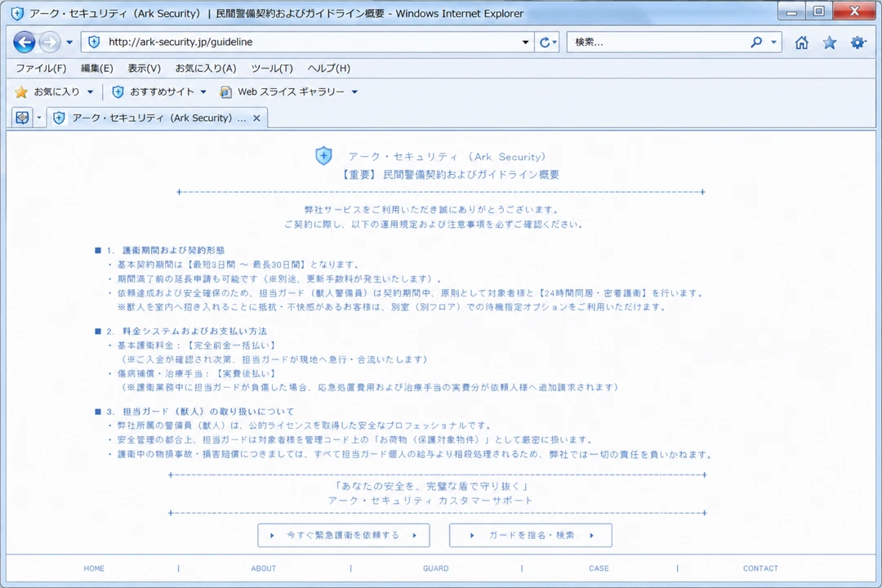Minimize the Internet Explorer window
This screenshot has height=588, width=882.
coord(792,11)
